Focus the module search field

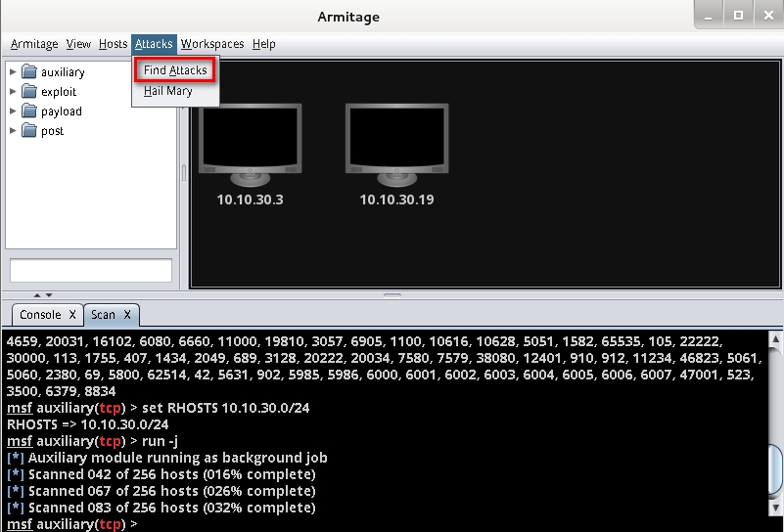point(91,270)
